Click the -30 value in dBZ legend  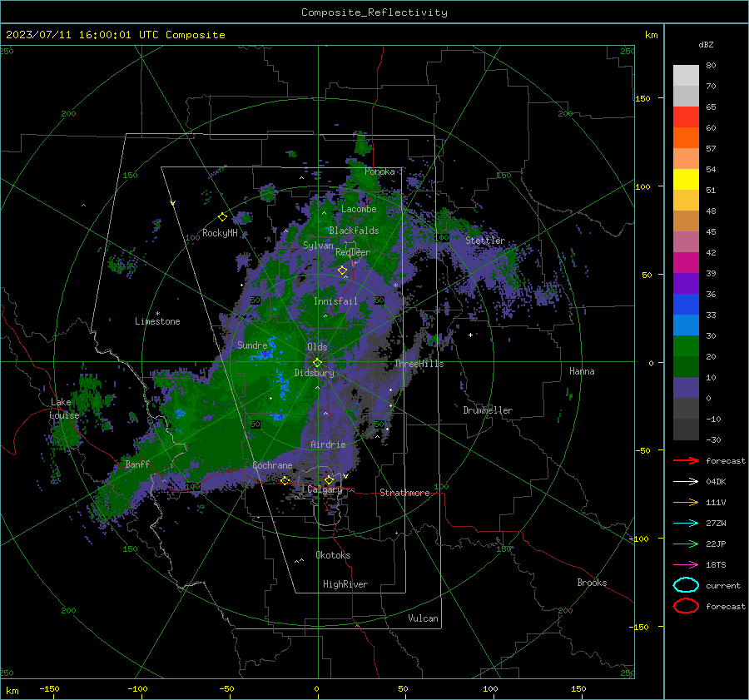713,439
